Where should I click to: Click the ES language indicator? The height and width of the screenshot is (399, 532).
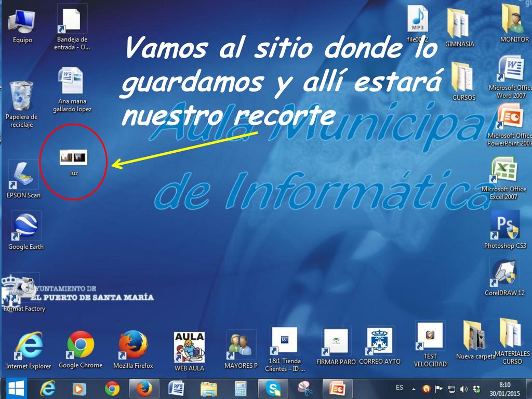tap(400, 388)
